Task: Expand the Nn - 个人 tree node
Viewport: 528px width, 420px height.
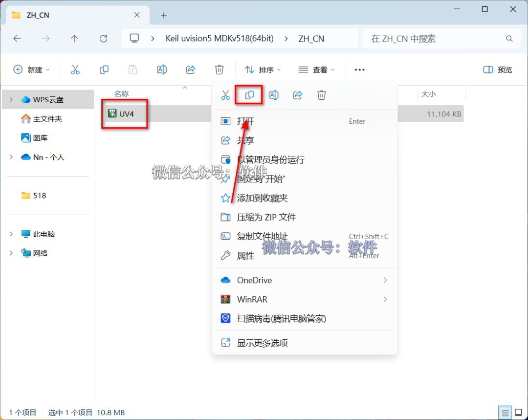Action: pyautogui.click(x=11, y=157)
